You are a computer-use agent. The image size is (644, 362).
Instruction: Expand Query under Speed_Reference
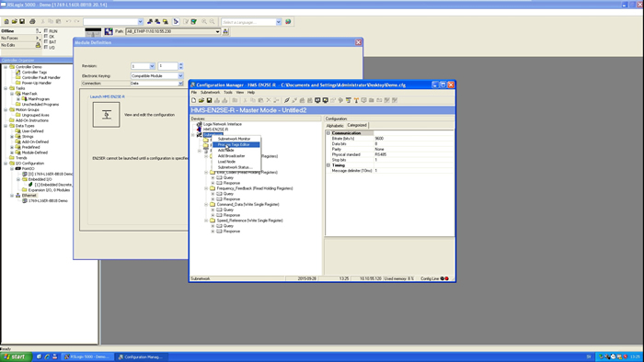click(213, 226)
